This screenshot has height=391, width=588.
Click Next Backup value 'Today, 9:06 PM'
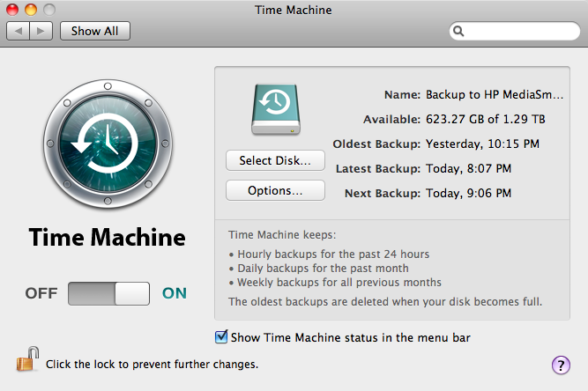(x=468, y=193)
